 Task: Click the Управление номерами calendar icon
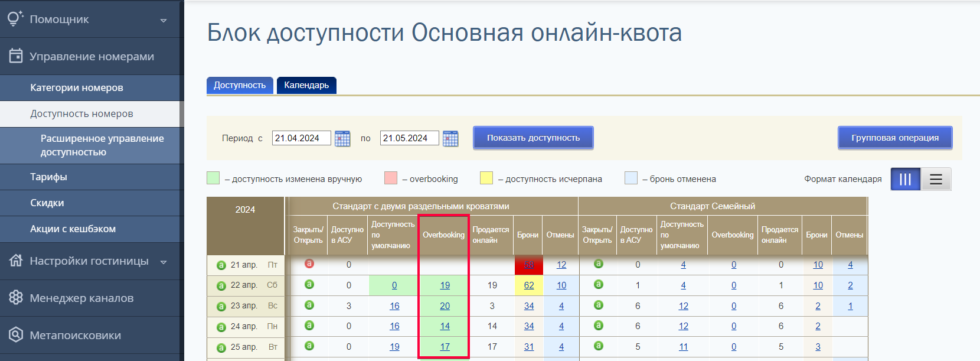[16, 56]
